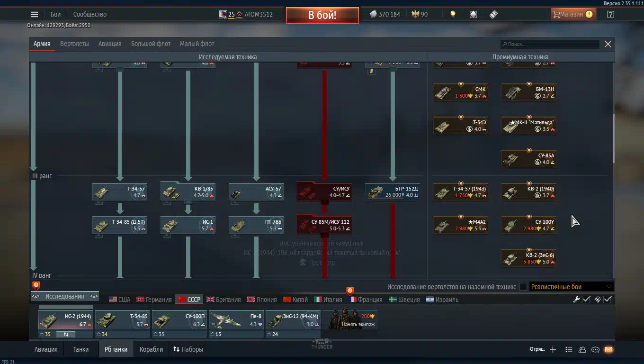Select the Корабли preset tab
Image resolution: width=644 pixels, height=364 pixels.
151,349
